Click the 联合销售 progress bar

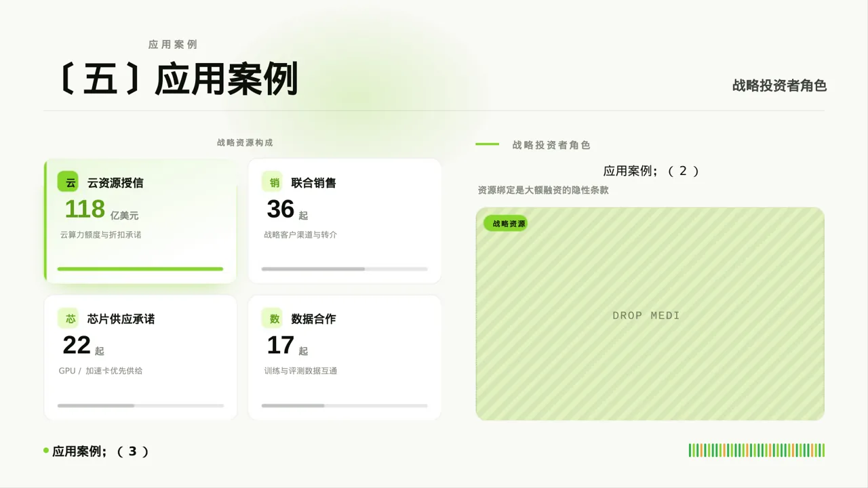(344, 269)
